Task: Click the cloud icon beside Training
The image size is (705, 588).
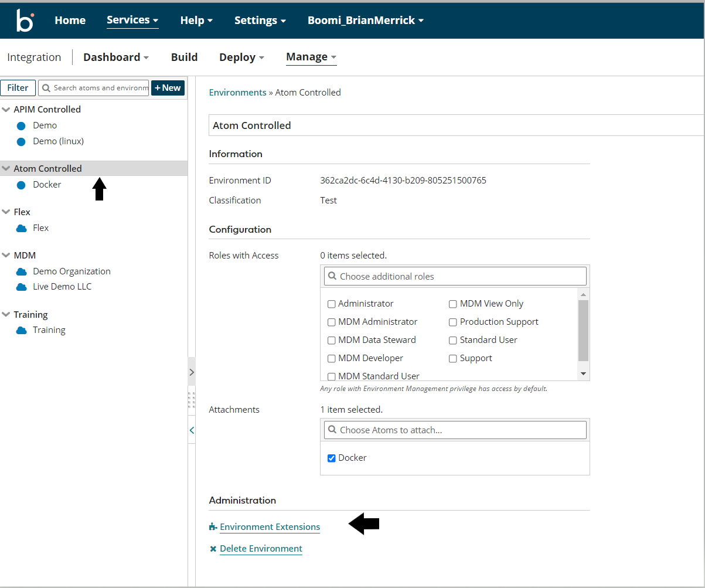Action: [22, 330]
